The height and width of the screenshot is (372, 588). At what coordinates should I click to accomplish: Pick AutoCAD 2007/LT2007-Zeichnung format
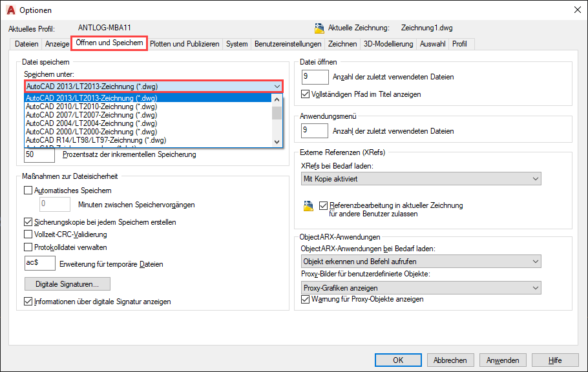[x=148, y=115]
